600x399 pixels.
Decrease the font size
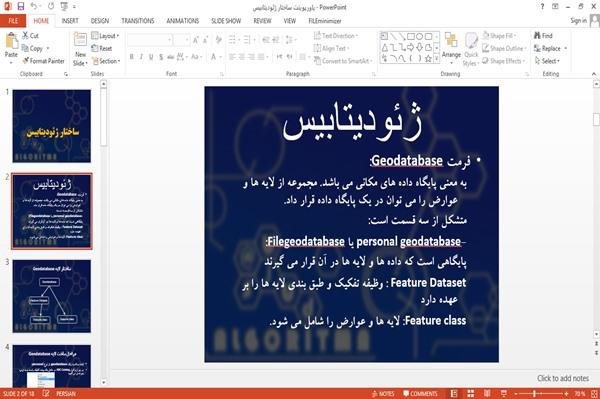pyautogui.click(x=206, y=40)
